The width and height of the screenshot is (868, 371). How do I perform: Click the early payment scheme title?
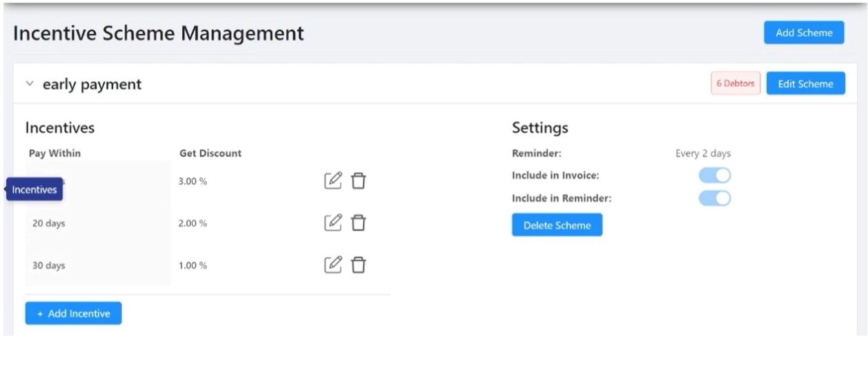(92, 84)
